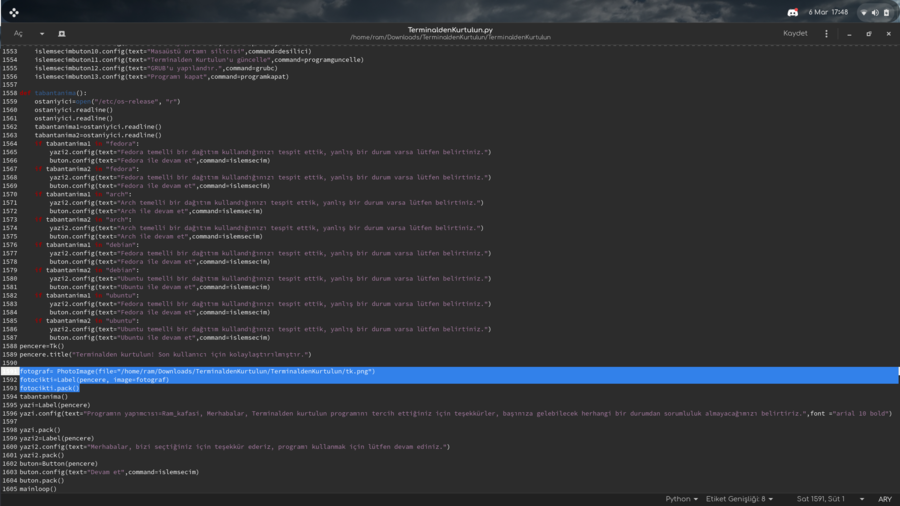Image resolution: width=900 pixels, height=506 pixels.
Task: Open the Etiket Genişliği: 8 selector
Action: (739, 499)
